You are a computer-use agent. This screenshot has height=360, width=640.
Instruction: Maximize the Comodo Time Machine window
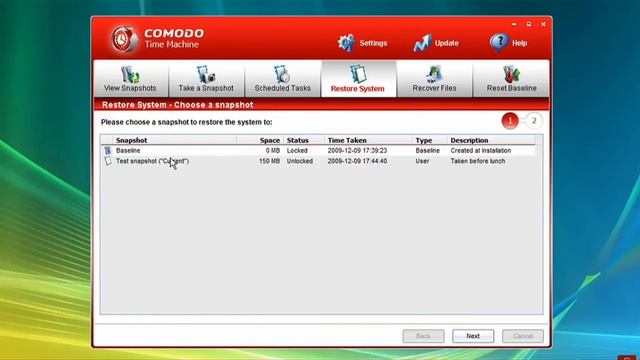click(x=529, y=24)
